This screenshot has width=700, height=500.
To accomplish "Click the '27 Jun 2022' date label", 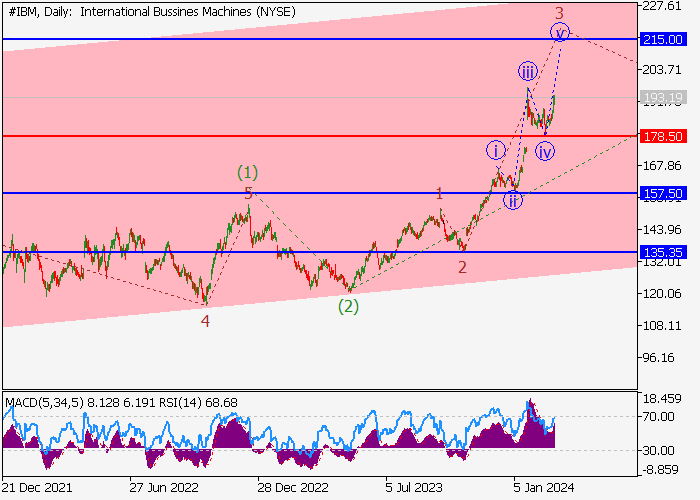I will click(164, 488).
